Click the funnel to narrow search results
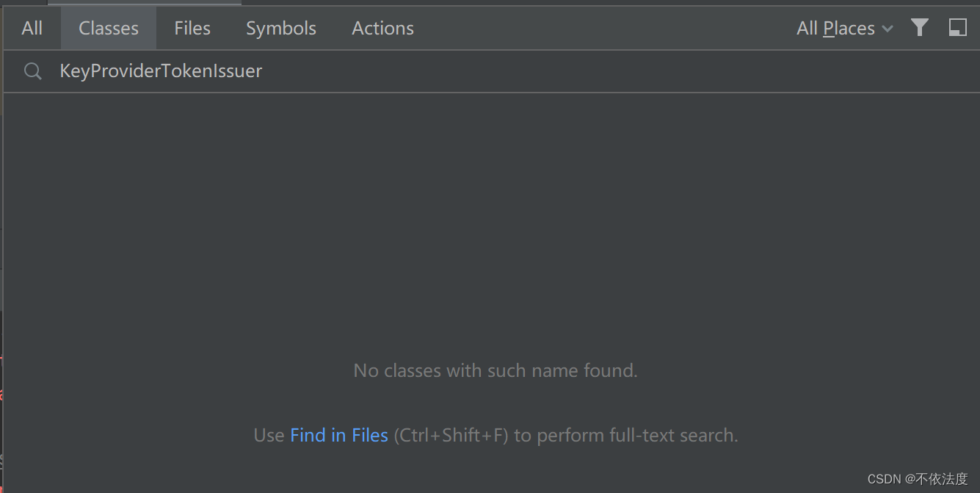This screenshot has height=493, width=980. pos(920,28)
